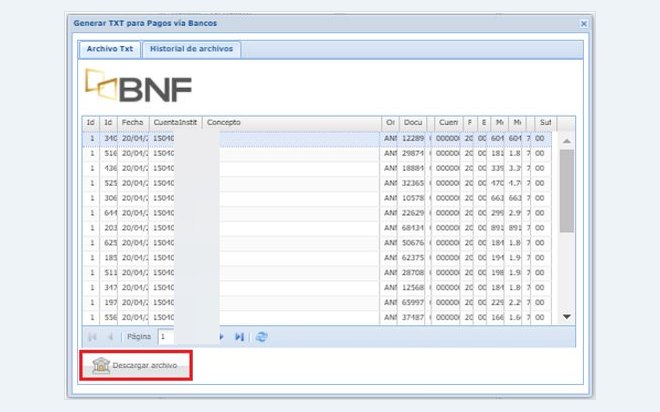Go to the previous page of results
The width and height of the screenshot is (660, 412).
[x=111, y=337]
